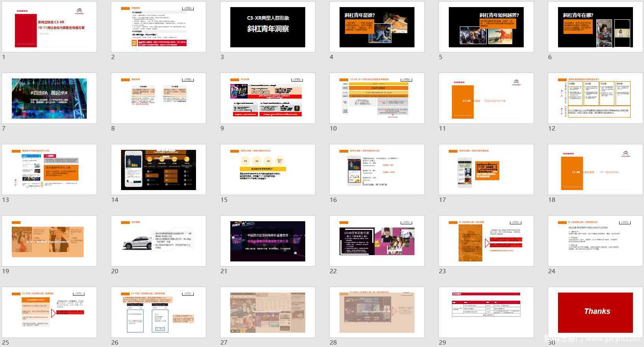Select slide 30 Thanks thumbnail
Image resolution: width=644 pixels, height=347 pixels.
click(595, 312)
